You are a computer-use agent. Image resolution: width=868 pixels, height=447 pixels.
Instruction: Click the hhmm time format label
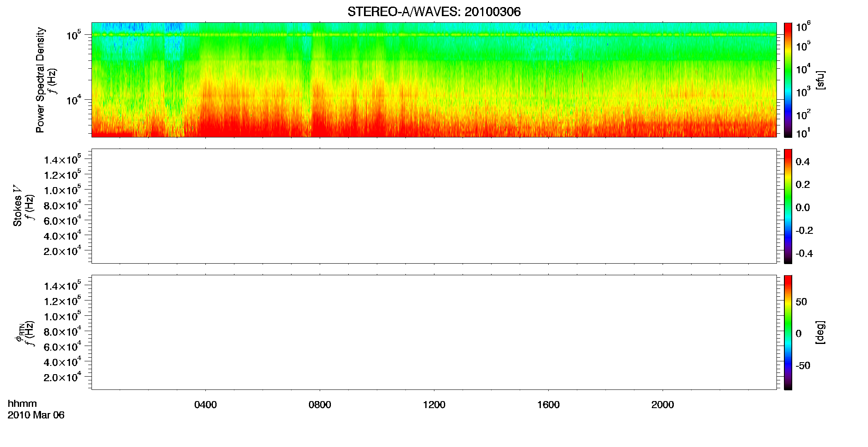(x=22, y=404)
